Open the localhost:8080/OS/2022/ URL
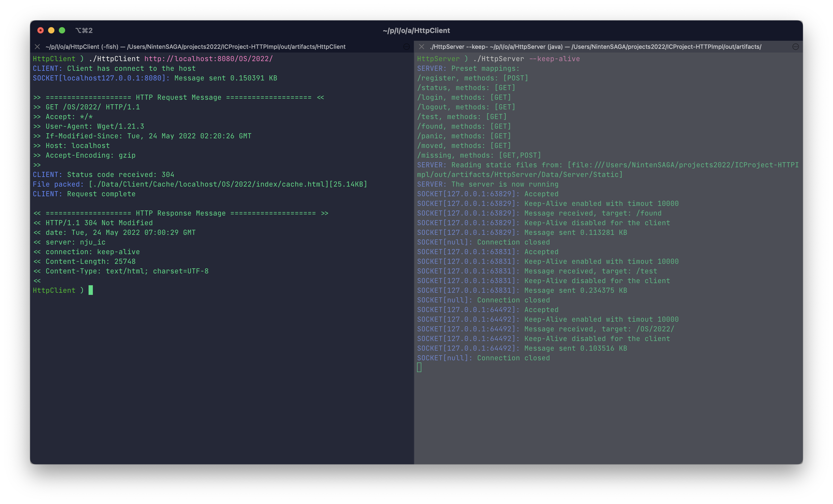Image resolution: width=833 pixels, height=504 pixels. pos(208,59)
